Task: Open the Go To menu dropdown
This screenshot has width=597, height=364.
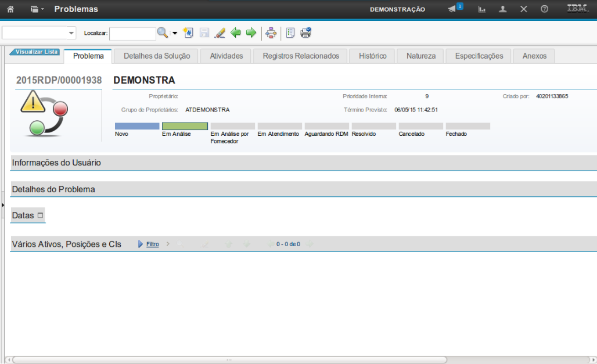Action: click(x=37, y=9)
